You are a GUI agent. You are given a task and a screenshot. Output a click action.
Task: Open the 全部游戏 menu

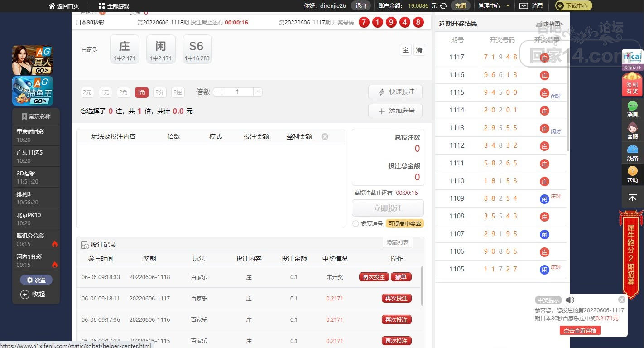point(114,6)
